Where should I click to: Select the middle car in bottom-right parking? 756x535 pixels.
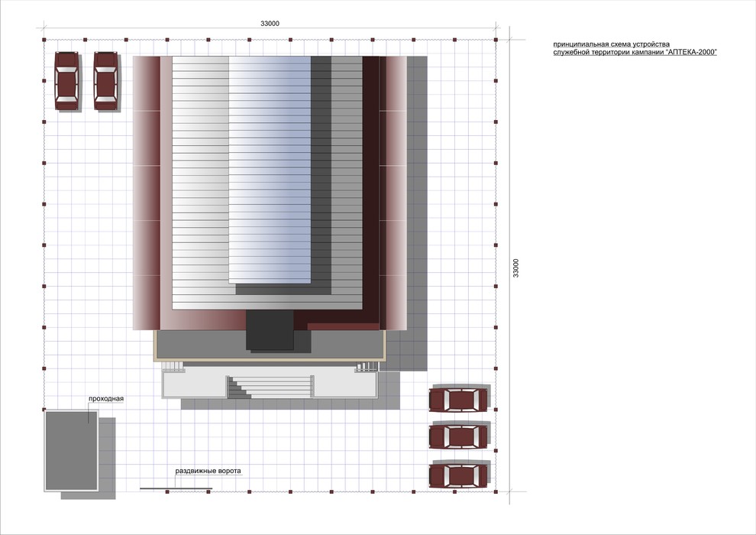pyautogui.click(x=458, y=436)
